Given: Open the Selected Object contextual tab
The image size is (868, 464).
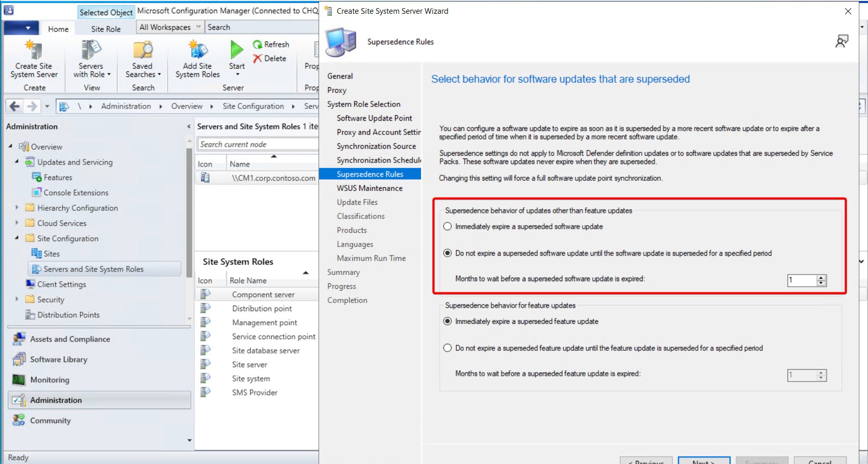Looking at the screenshot, I should pos(106,12).
